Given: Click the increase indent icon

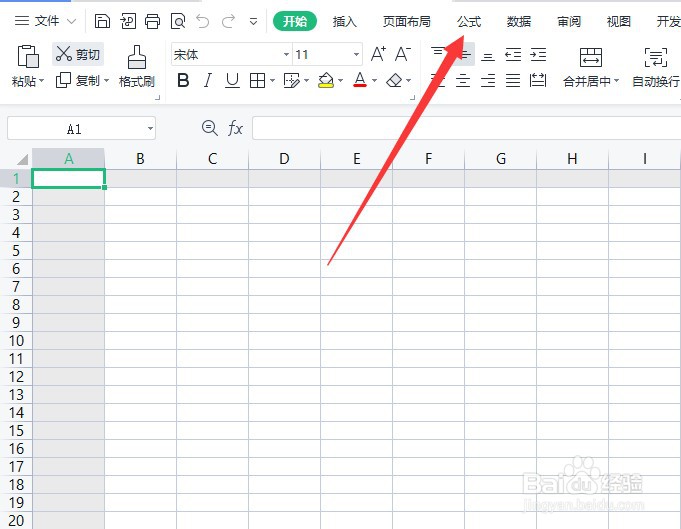Looking at the screenshot, I should [x=538, y=55].
